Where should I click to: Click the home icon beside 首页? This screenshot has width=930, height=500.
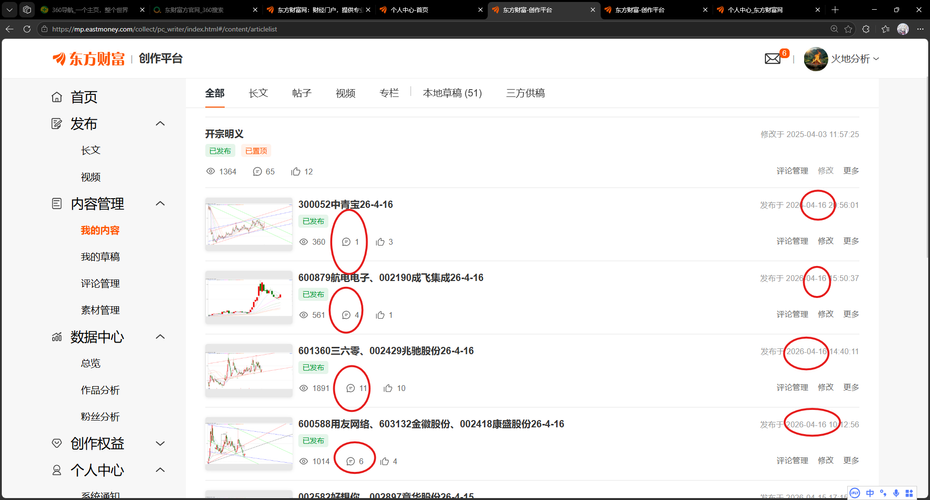[x=56, y=97]
